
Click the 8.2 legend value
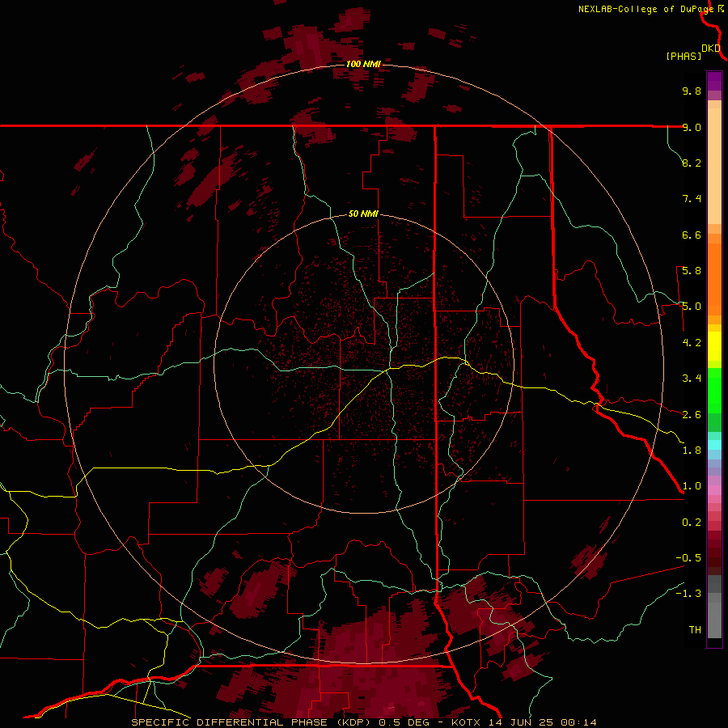point(692,163)
